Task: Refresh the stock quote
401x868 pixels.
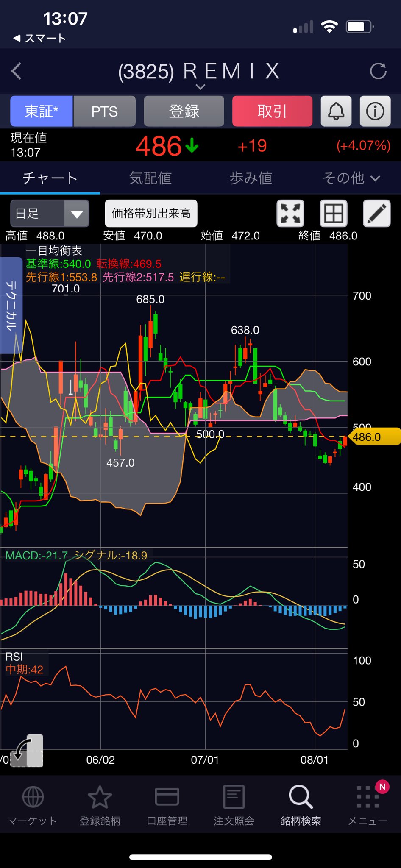Action: (x=378, y=71)
